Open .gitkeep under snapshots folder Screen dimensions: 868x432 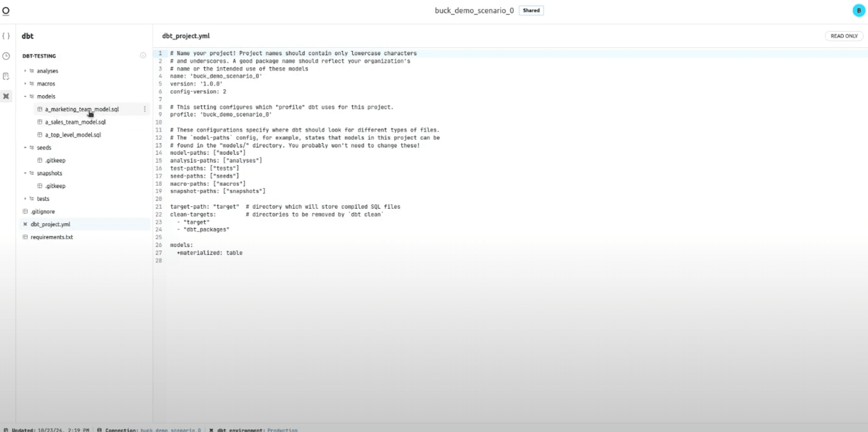(x=55, y=186)
